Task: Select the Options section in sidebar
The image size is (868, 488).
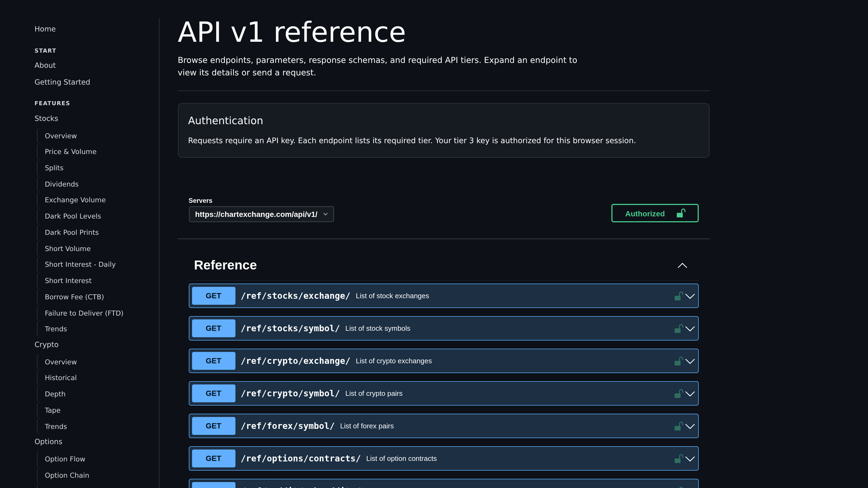Action: click(48, 442)
